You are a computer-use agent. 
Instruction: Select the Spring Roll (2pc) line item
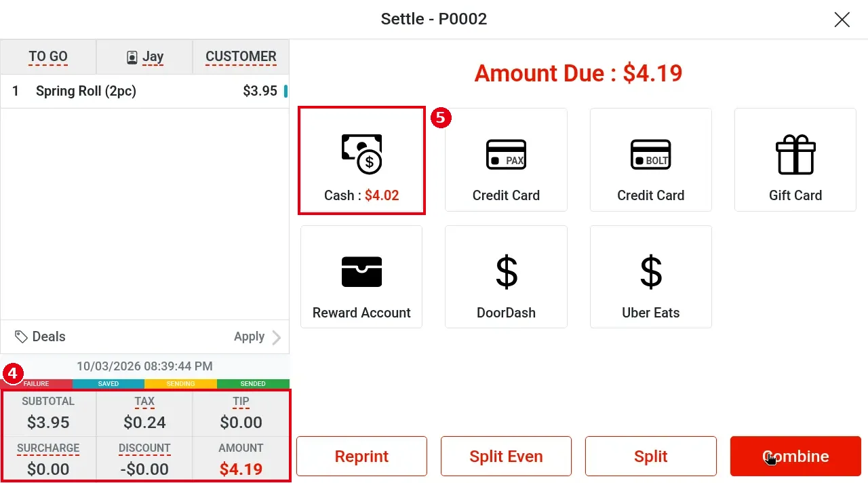tap(144, 91)
